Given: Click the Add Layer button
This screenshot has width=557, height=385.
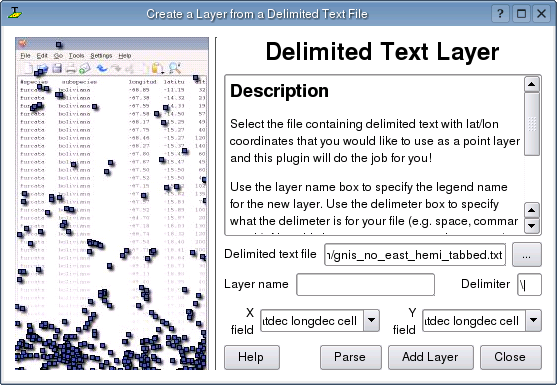Looking at the screenshot, I should coord(431,357).
